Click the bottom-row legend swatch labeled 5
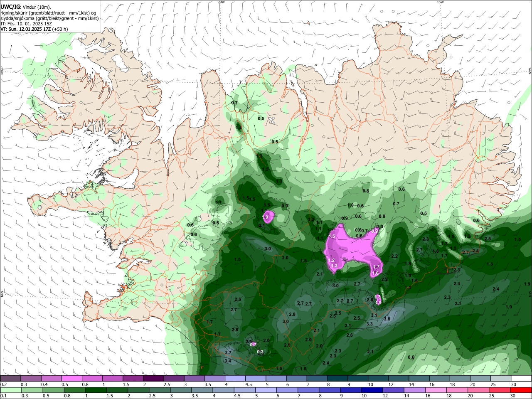This screenshot has height=399, width=532. coord(266,390)
